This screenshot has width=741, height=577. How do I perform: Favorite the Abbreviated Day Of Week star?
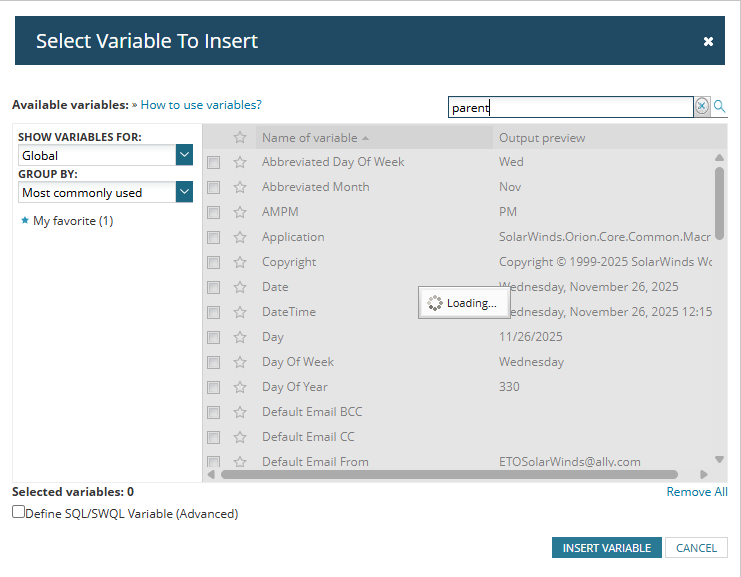240,162
